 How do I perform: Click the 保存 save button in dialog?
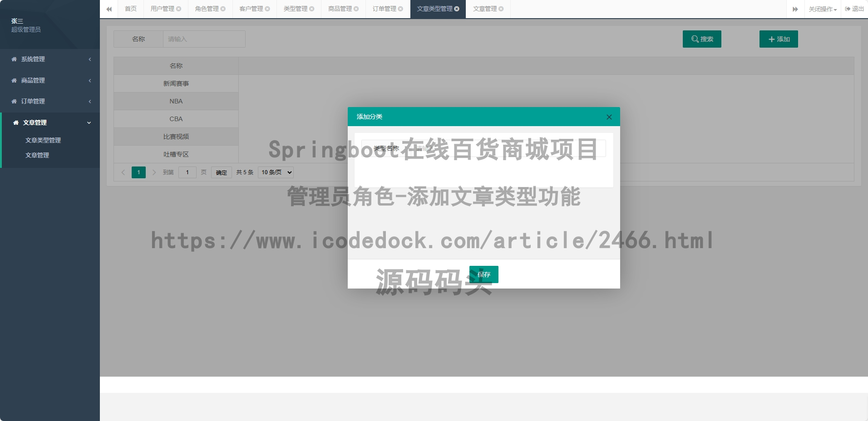pyautogui.click(x=484, y=274)
